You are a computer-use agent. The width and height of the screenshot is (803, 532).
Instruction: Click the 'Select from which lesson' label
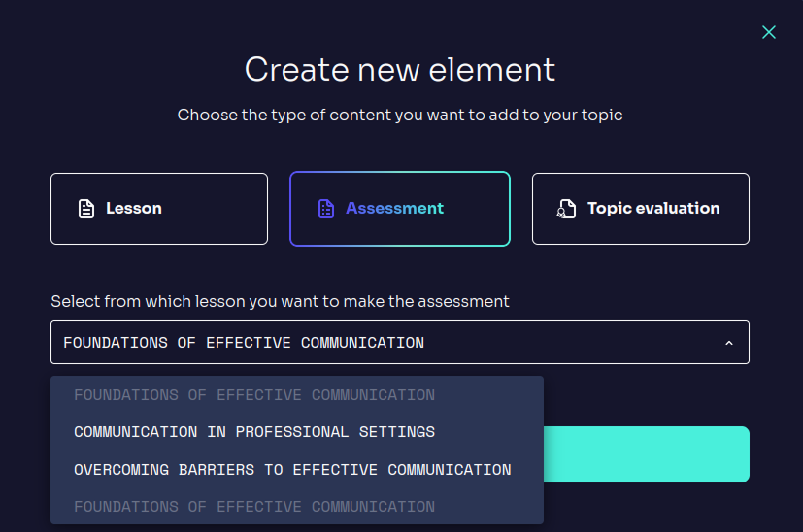tap(280, 301)
